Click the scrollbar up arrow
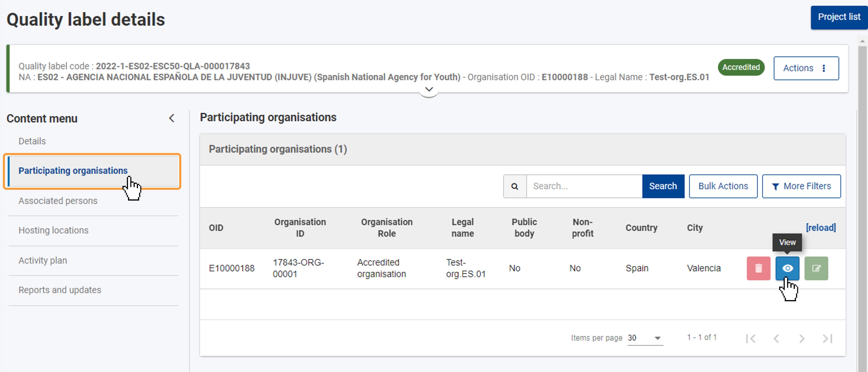The height and width of the screenshot is (372, 868). pos(862,41)
